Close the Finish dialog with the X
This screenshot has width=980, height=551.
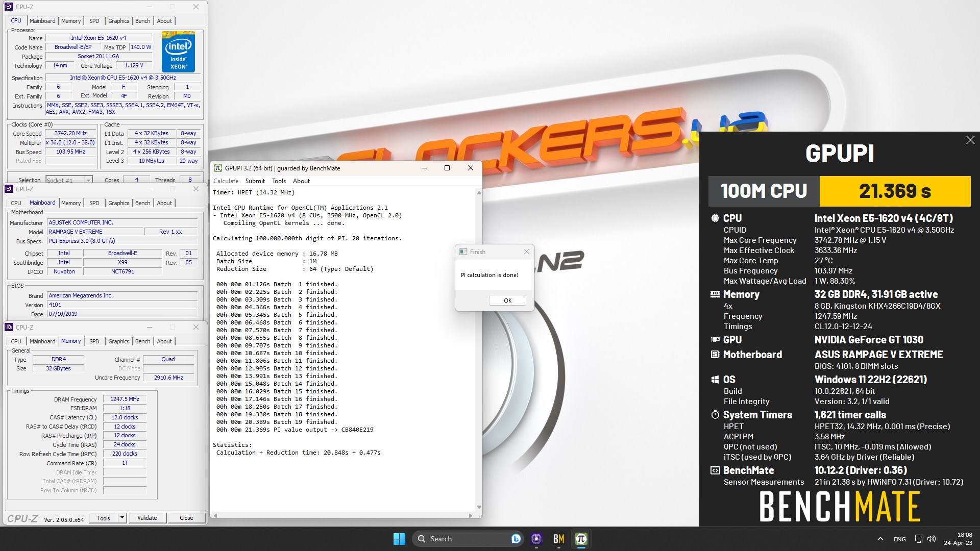pos(527,252)
